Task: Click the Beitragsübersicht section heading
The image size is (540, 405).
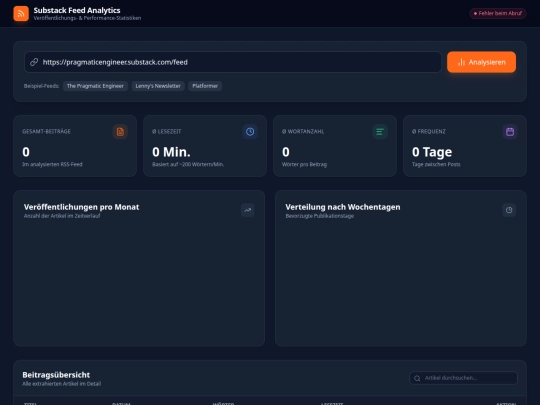Action: click(56, 375)
